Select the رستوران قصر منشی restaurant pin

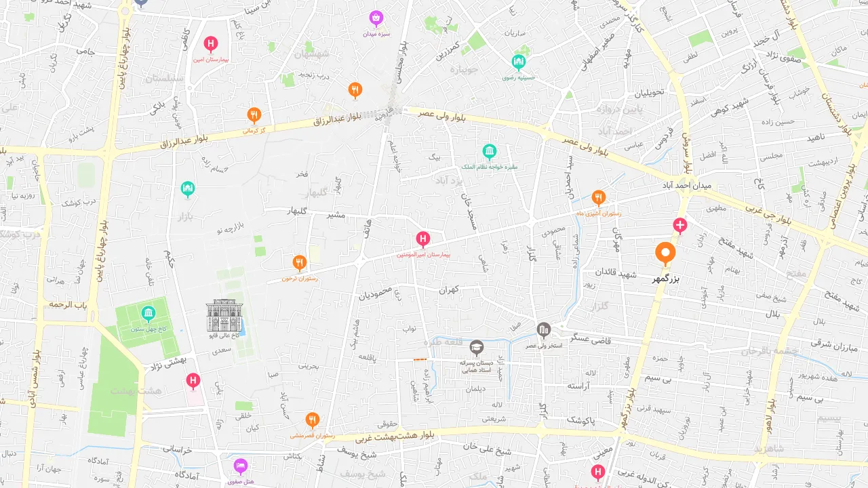pyautogui.click(x=312, y=420)
